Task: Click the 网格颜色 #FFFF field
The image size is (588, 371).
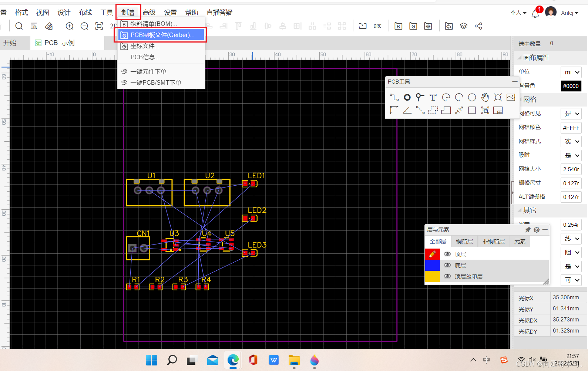Action: tap(571, 128)
